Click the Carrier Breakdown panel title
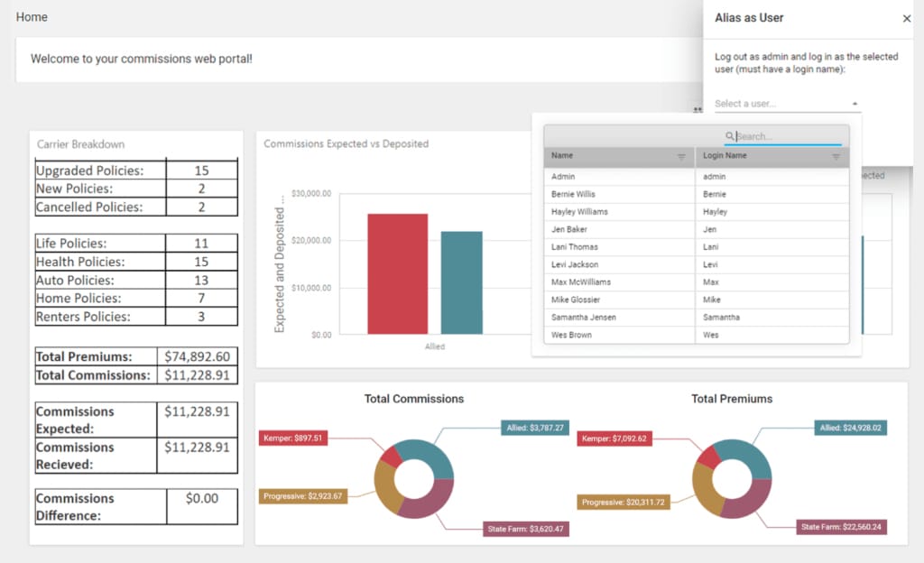This screenshot has height=563, width=924. [80, 144]
